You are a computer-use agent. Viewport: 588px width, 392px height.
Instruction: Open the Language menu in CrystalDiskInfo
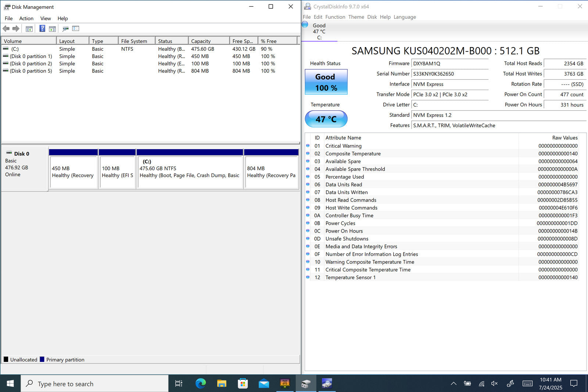pyautogui.click(x=405, y=17)
